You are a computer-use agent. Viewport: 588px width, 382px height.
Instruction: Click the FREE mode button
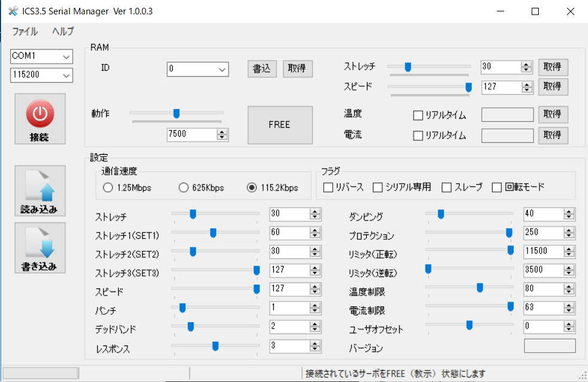[x=279, y=124]
